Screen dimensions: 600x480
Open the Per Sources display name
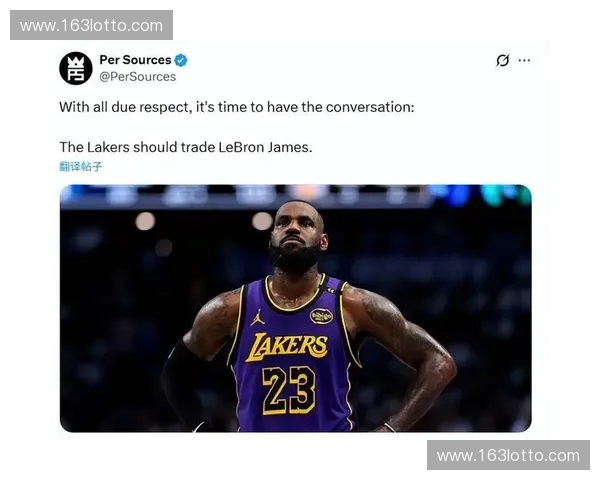(135, 60)
